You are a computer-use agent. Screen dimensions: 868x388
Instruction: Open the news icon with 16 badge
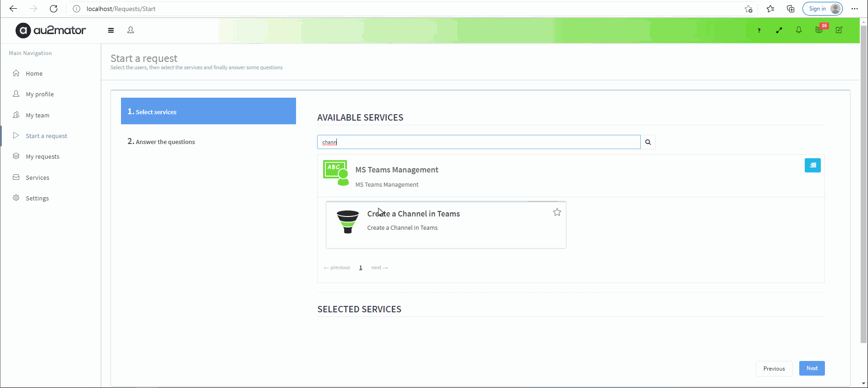tap(819, 30)
